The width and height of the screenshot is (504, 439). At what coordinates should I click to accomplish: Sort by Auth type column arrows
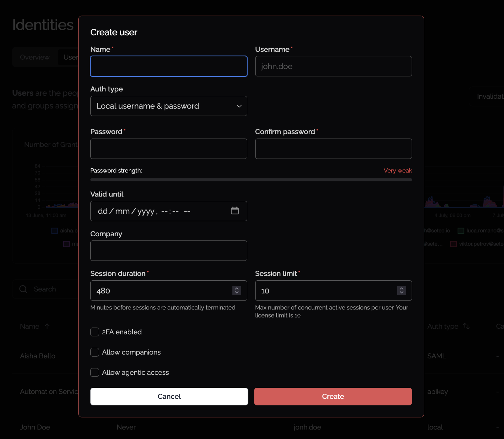pos(466,326)
